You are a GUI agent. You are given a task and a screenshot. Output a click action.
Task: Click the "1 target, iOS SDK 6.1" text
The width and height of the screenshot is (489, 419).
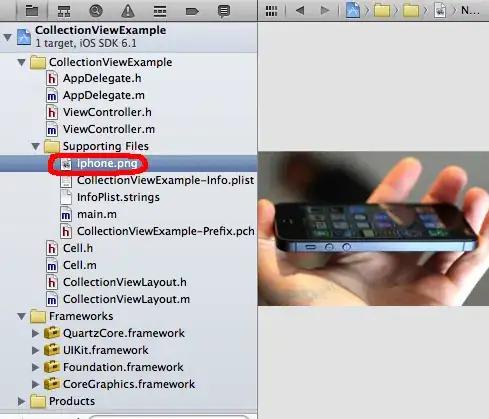[86, 43]
